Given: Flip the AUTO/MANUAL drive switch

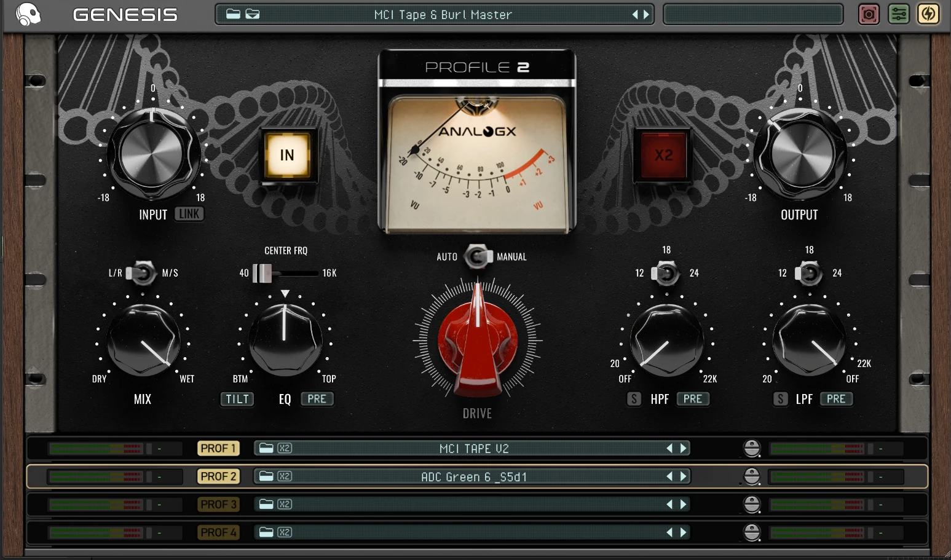Looking at the screenshot, I should (x=477, y=256).
